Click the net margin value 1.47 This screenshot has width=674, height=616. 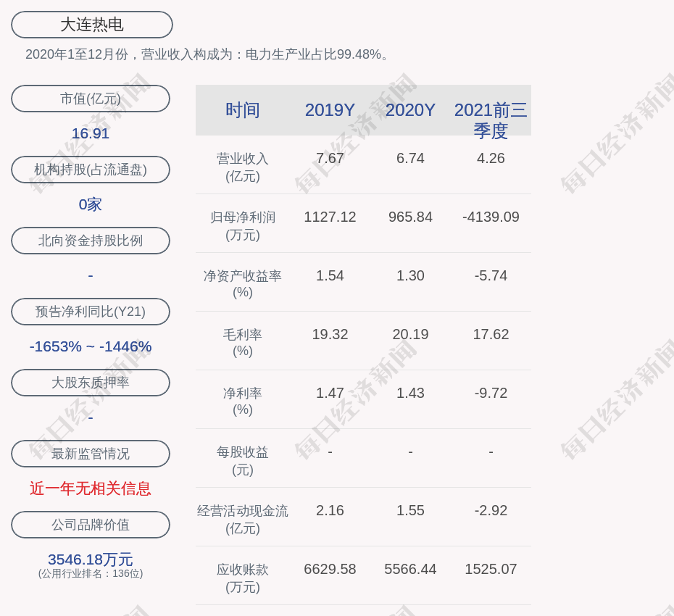click(x=330, y=393)
